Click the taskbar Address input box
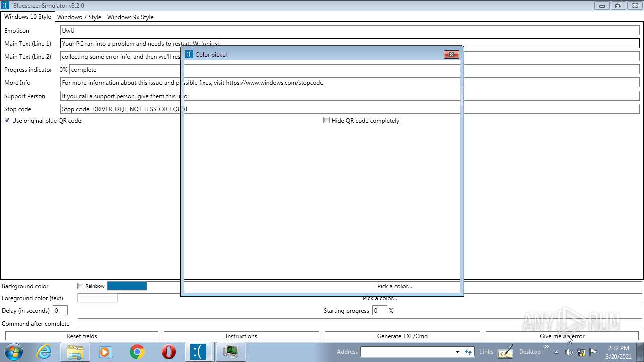This screenshot has height=362, width=644. pos(407,352)
